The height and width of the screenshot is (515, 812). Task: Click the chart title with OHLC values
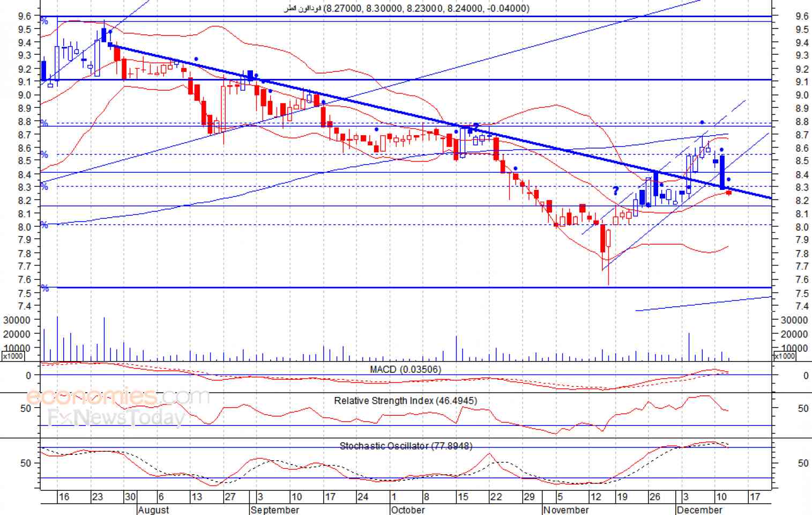406,8
